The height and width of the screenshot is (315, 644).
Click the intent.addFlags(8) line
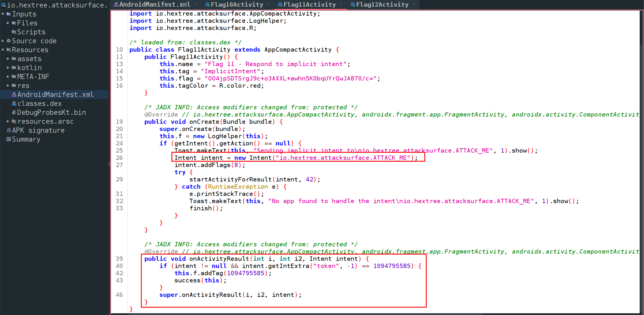coord(210,165)
